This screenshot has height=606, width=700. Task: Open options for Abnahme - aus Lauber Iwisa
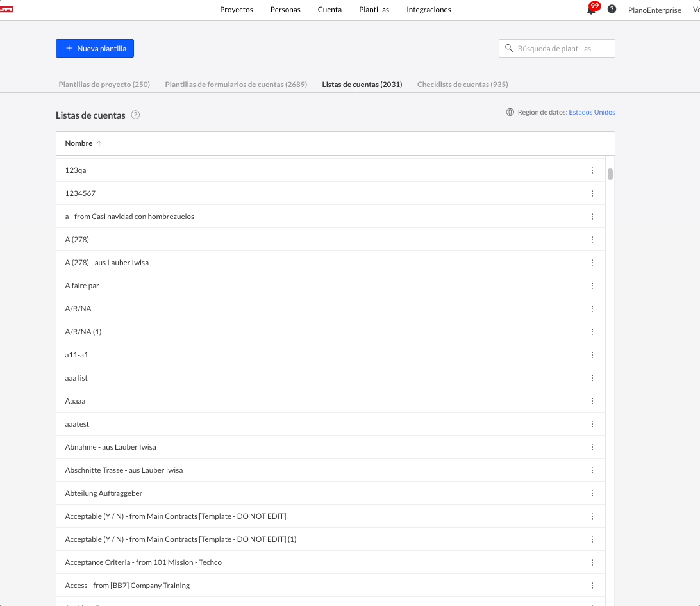click(592, 447)
